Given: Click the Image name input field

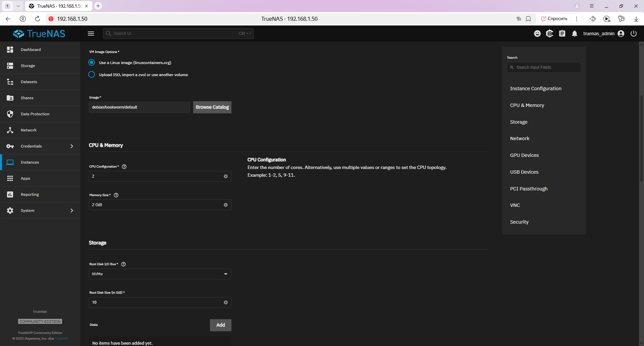Looking at the screenshot, I should pos(139,107).
